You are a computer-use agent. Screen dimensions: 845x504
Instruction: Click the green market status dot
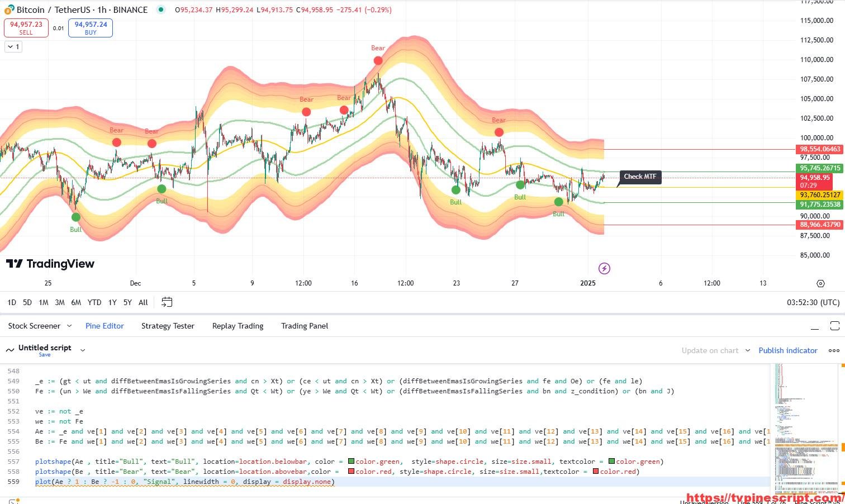tap(161, 9)
